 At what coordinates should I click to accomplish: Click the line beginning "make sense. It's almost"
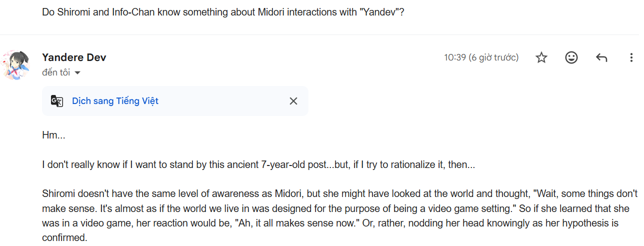coord(300,208)
